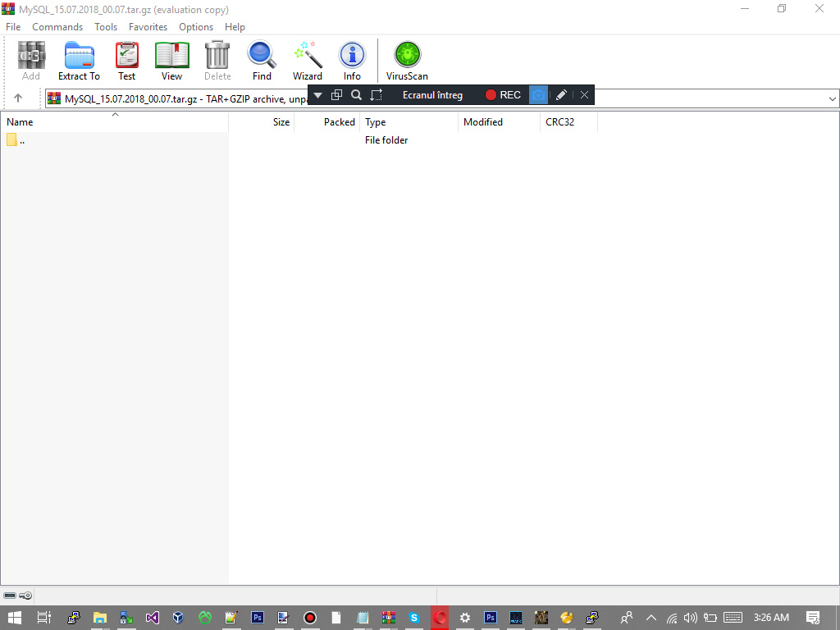840x630 pixels.
Task: Select the parent folder ".." row
Action: tap(299, 140)
